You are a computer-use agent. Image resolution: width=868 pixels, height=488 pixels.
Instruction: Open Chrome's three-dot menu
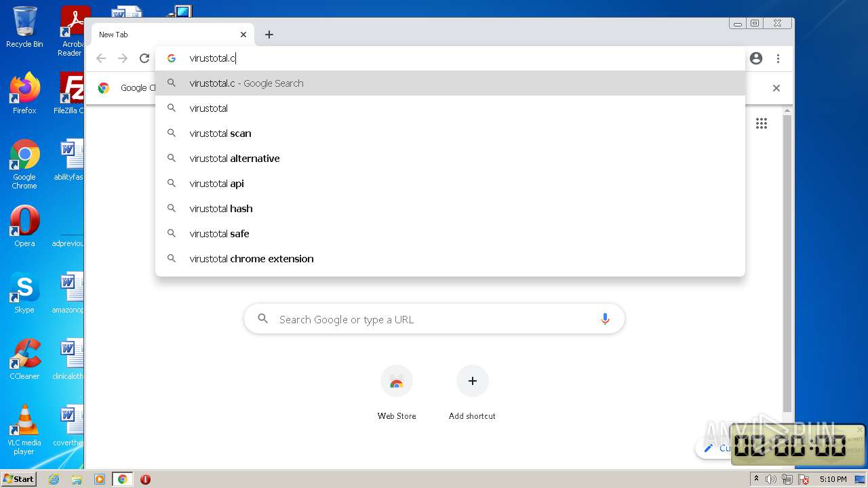778,58
